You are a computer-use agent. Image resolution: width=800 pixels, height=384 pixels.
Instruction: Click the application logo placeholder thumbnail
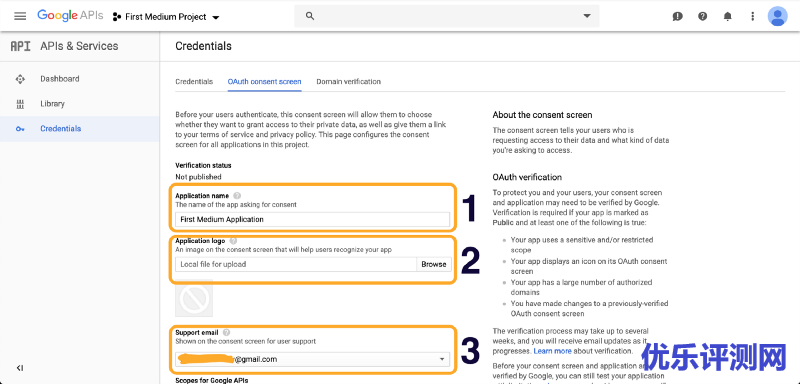pyautogui.click(x=194, y=298)
